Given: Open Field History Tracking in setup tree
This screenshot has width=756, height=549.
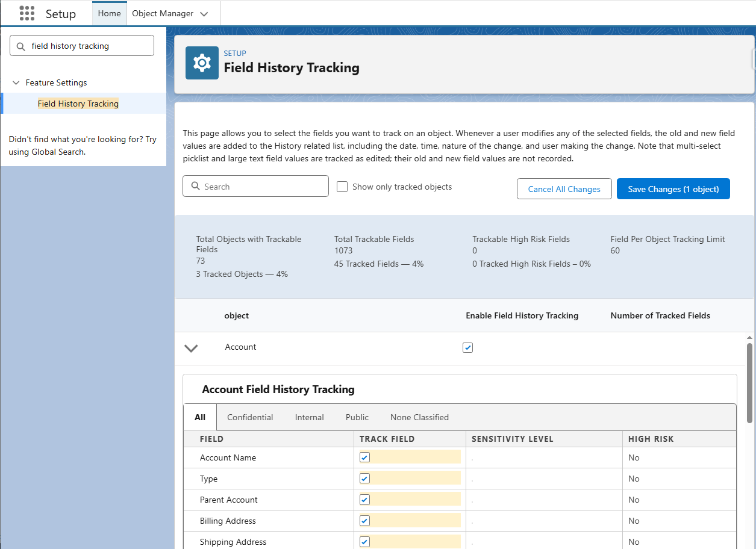Looking at the screenshot, I should coord(78,104).
